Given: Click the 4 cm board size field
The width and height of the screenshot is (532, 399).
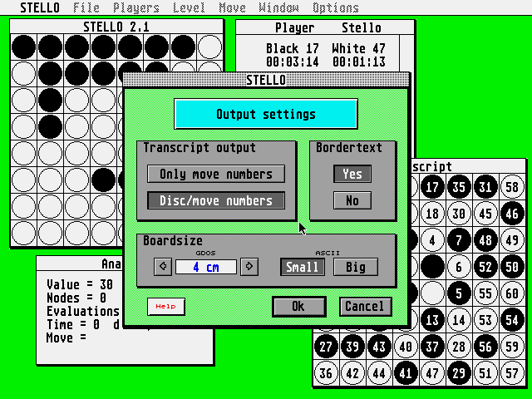Looking at the screenshot, I should 206,267.
